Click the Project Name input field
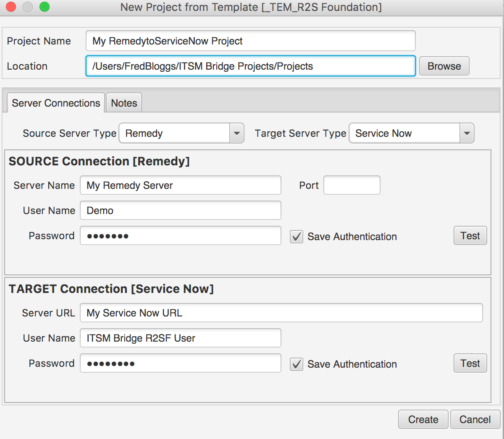Image resolution: width=504 pixels, height=439 pixels. [x=250, y=41]
